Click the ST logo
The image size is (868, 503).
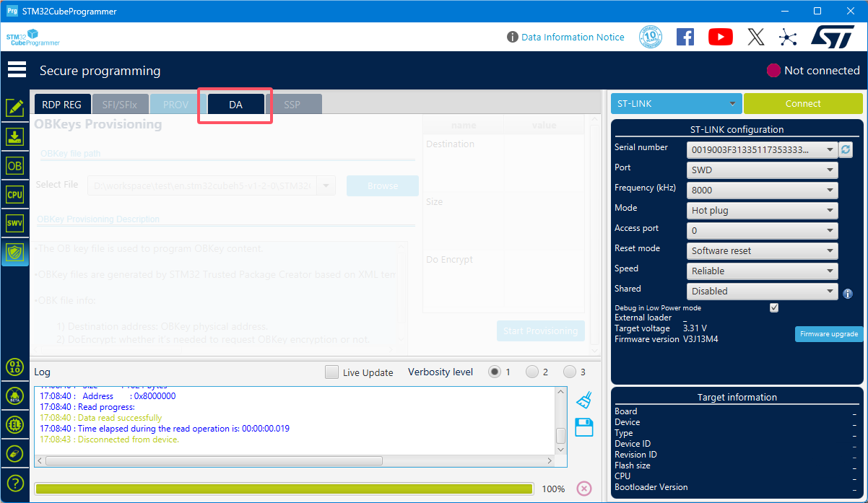coord(833,37)
